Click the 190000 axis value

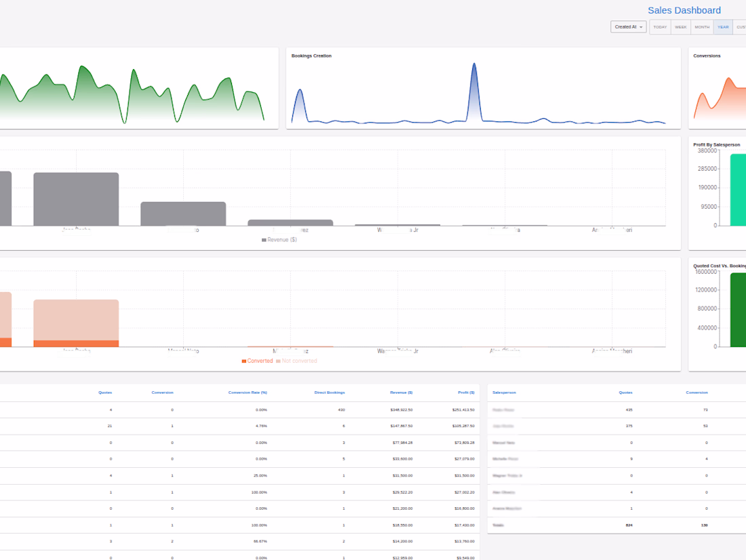(x=707, y=188)
